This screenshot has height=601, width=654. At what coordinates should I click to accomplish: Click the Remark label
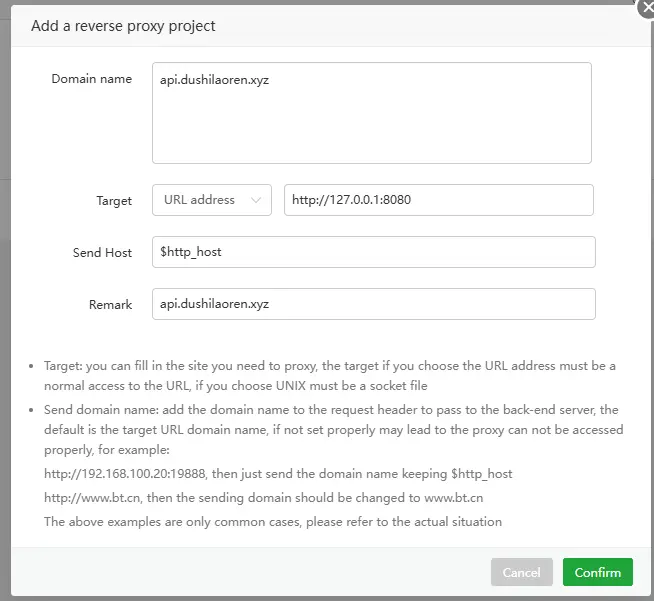pos(110,304)
